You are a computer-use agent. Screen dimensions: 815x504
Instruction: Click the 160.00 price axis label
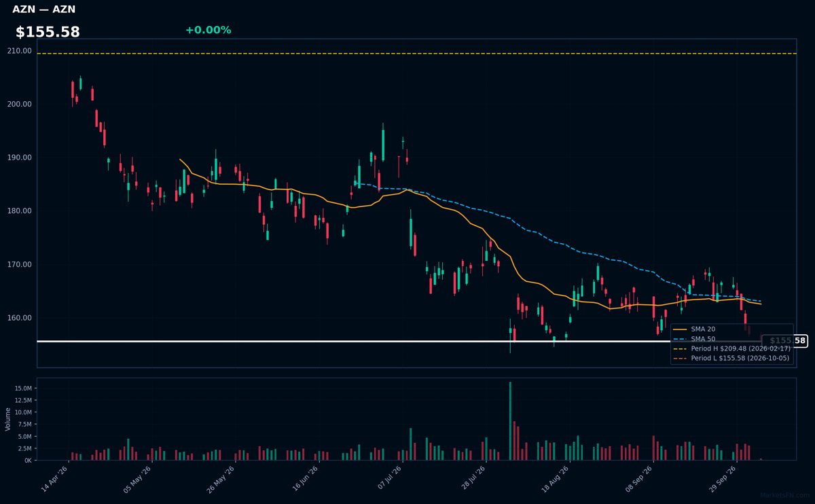[x=19, y=318]
